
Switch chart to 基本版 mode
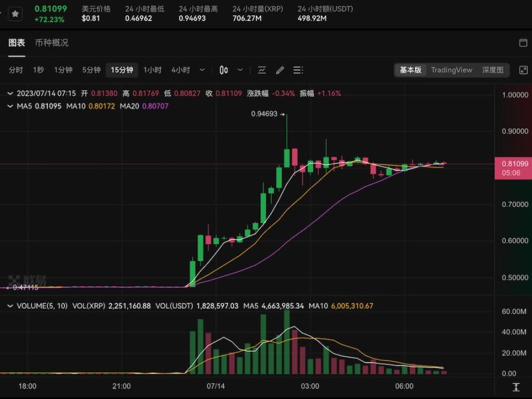pos(411,70)
